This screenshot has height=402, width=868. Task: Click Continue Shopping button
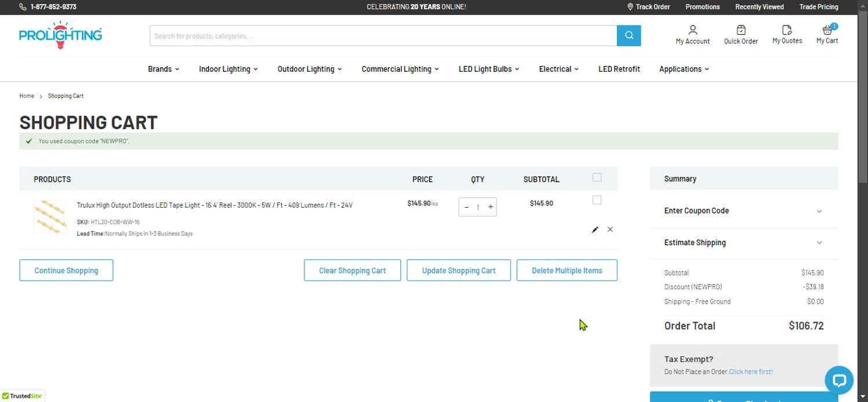tap(67, 270)
